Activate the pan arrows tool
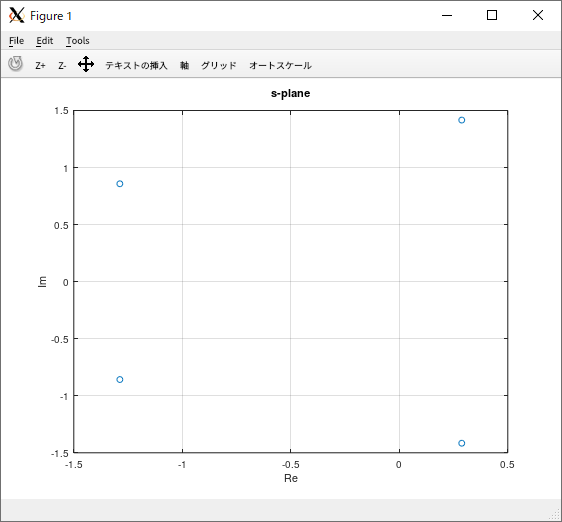Viewport: 562px width, 522px height. pos(86,64)
